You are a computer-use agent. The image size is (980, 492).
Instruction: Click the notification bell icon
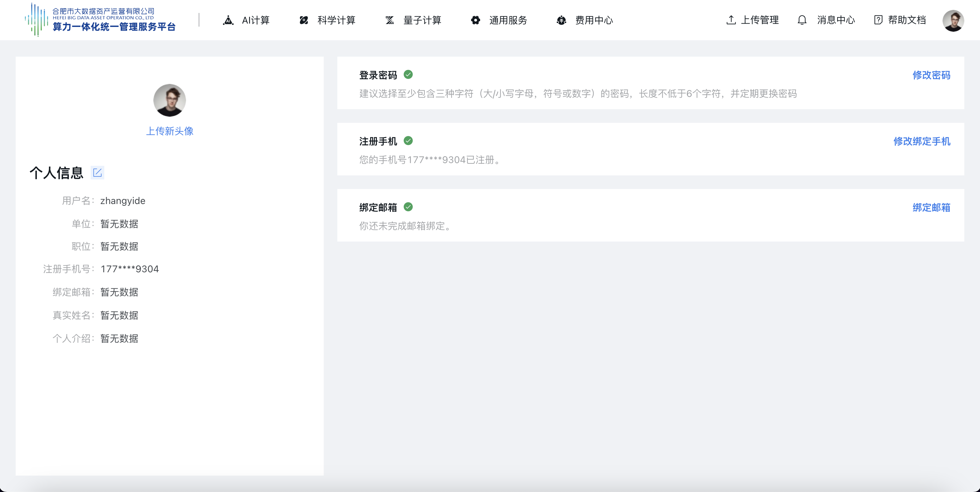802,20
